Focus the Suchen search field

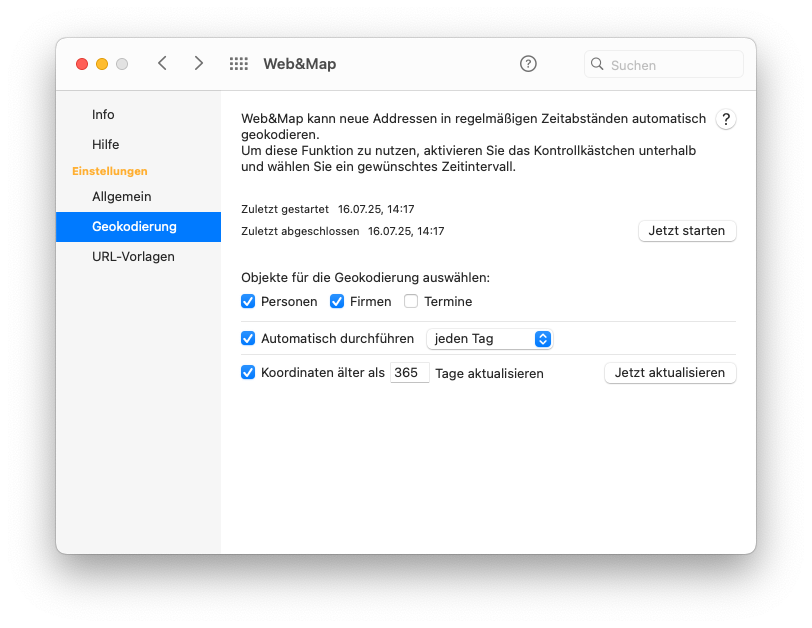pos(663,64)
